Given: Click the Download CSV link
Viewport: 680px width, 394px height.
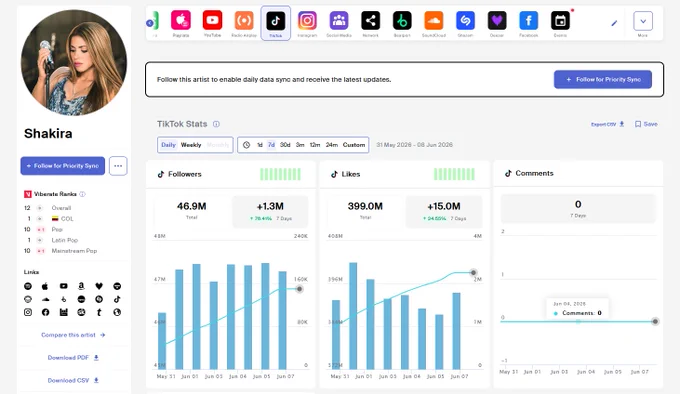Looking at the screenshot, I should (73, 380).
